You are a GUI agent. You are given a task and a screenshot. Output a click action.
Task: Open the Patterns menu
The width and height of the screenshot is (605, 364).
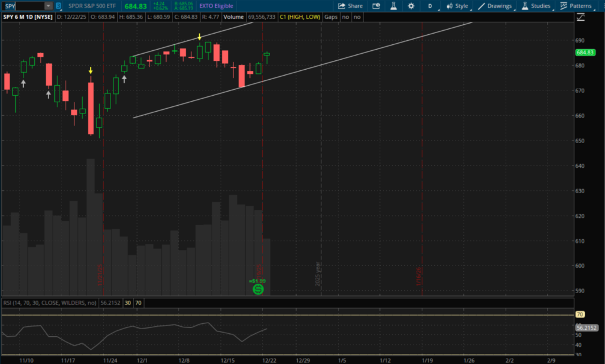(576, 6)
